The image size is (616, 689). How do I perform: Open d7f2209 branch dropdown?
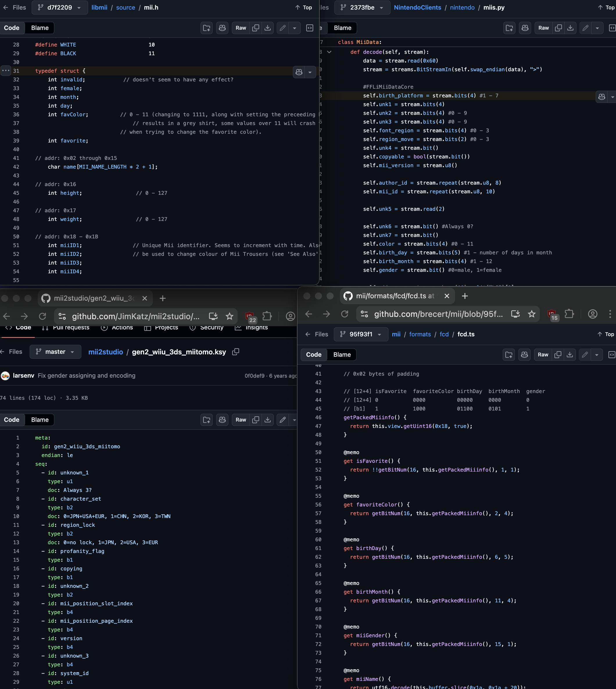[60, 8]
